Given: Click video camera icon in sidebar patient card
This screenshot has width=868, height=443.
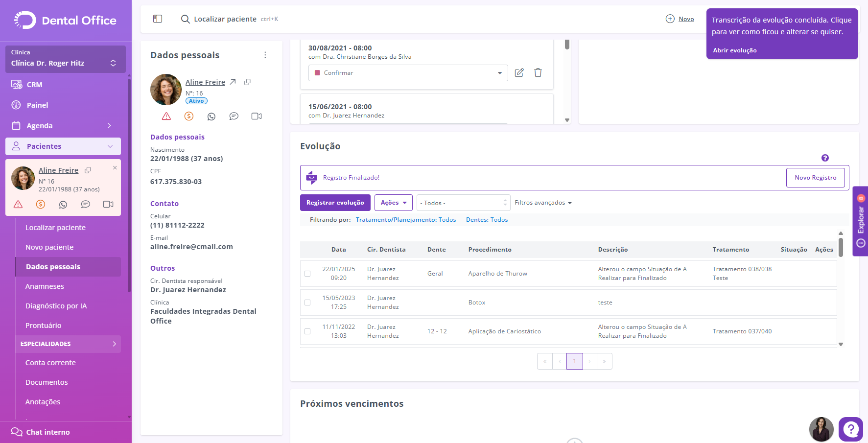Looking at the screenshot, I should [108, 204].
